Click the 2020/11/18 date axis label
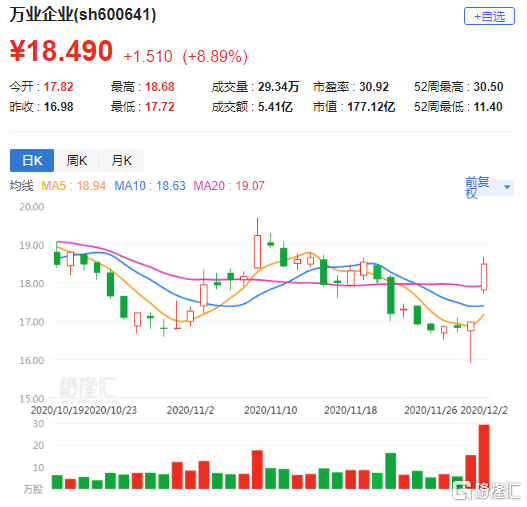 click(351, 410)
